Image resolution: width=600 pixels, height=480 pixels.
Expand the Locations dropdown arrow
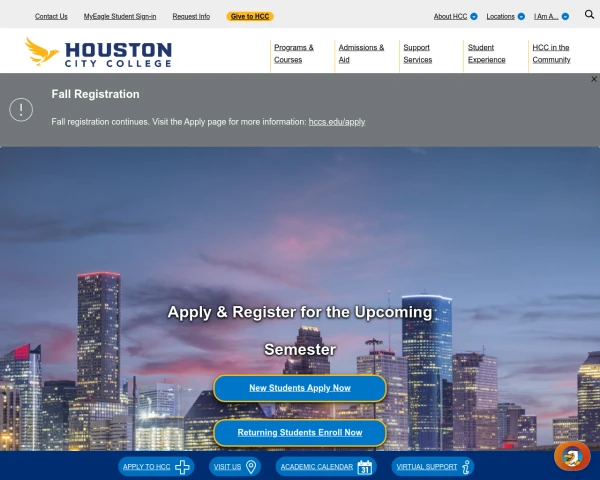pyautogui.click(x=521, y=16)
